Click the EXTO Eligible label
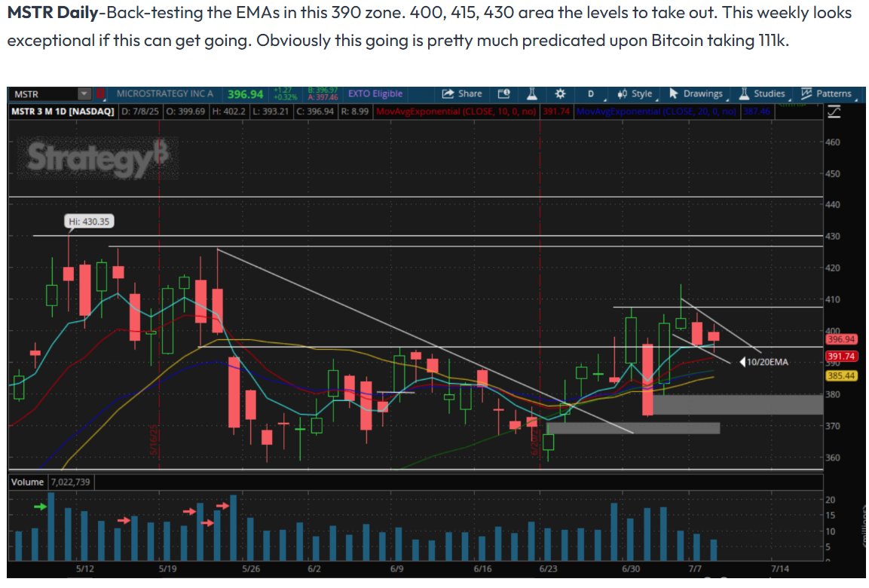 375,93
